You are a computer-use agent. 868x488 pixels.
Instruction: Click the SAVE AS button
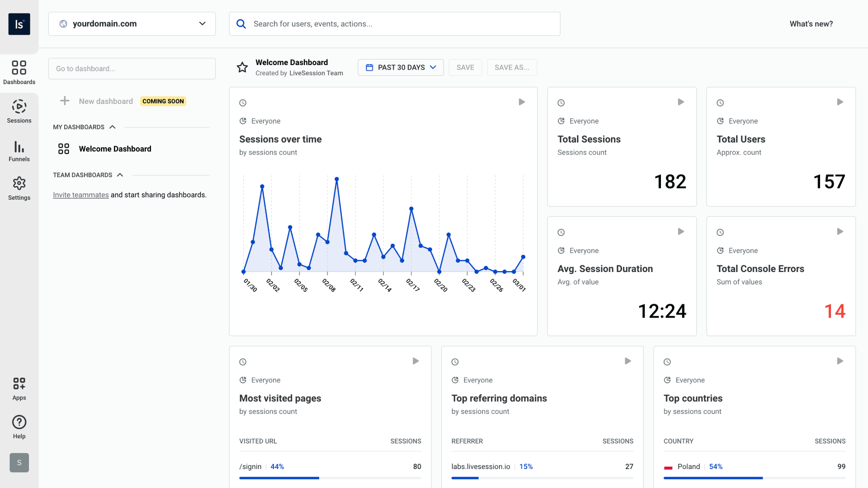click(512, 67)
